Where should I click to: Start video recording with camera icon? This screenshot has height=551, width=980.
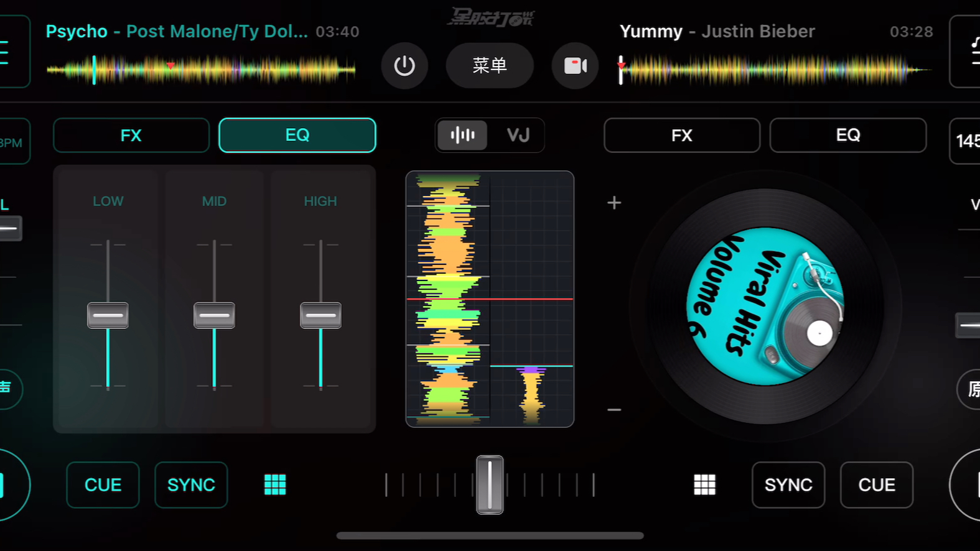click(x=575, y=65)
